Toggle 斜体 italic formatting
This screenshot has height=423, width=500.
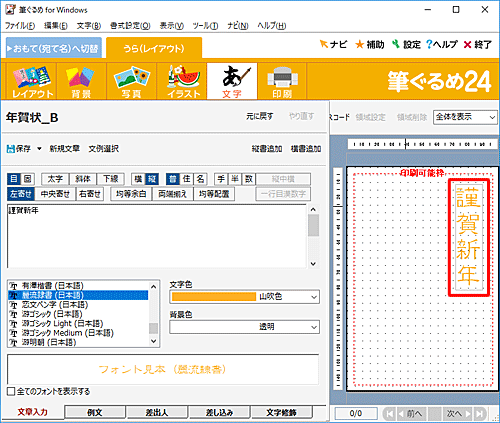pos(83,179)
